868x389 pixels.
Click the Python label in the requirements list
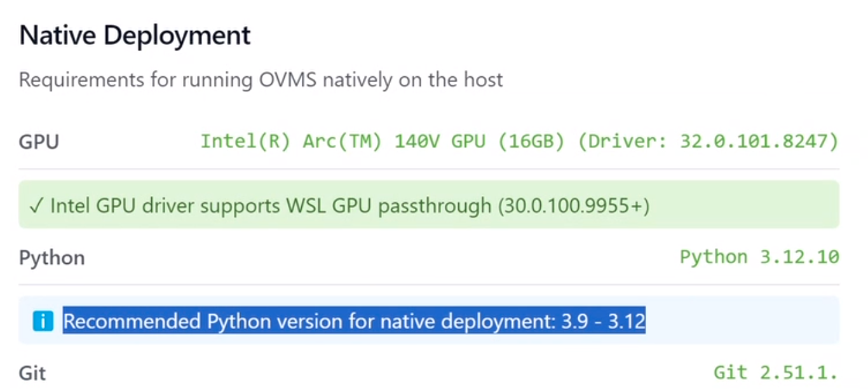tap(51, 257)
